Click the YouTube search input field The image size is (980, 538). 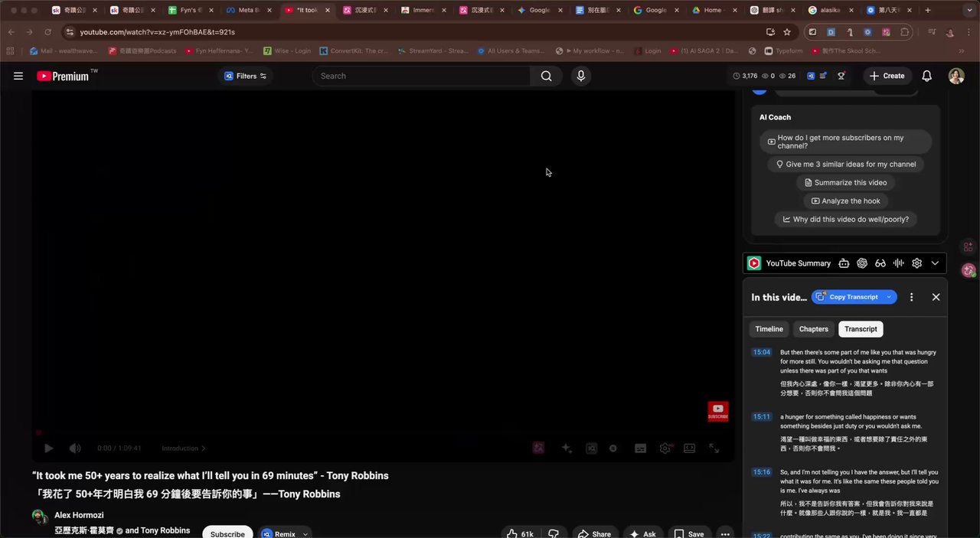coord(421,76)
